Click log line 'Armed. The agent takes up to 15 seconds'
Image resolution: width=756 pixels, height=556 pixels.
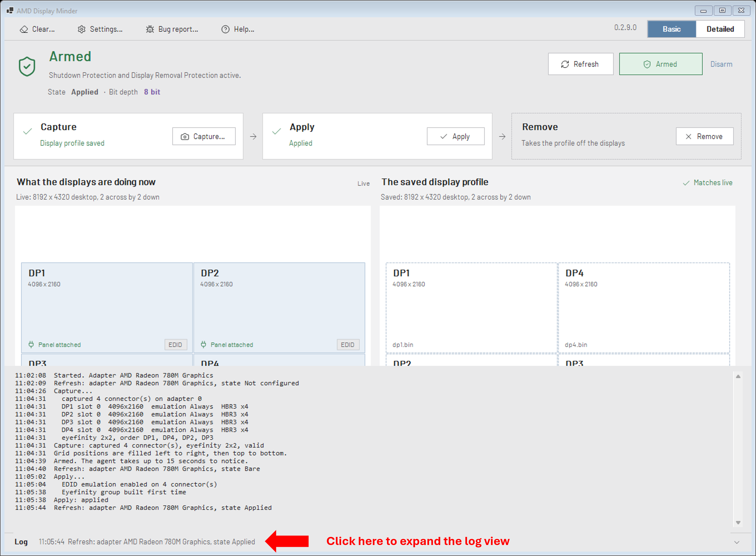pyautogui.click(x=151, y=461)
